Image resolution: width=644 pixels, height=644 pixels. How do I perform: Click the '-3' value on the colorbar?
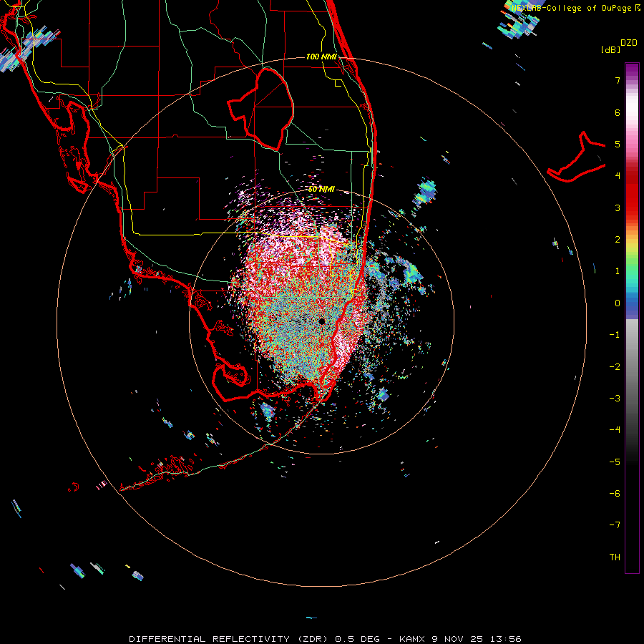(615, 399)
